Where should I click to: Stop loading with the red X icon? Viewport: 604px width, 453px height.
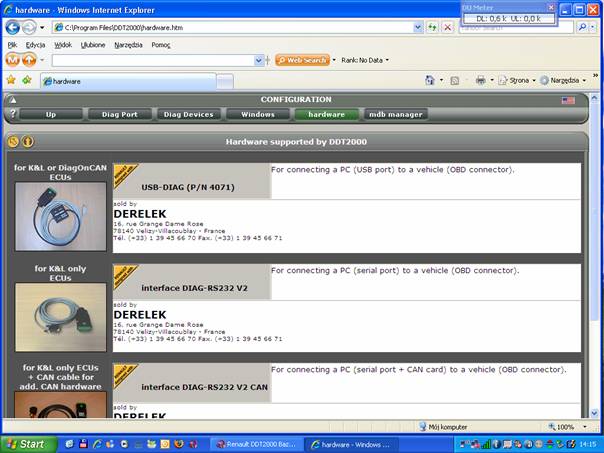[x=447, y=27]
